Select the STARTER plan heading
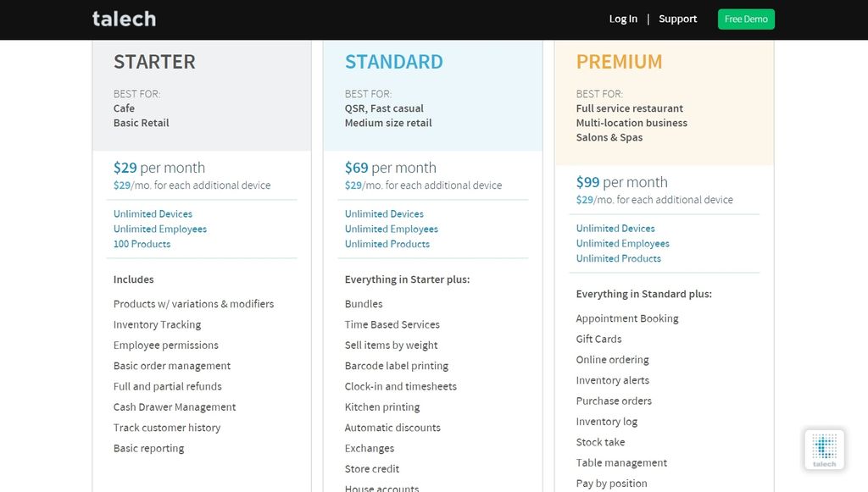 [x=154, y=62]
